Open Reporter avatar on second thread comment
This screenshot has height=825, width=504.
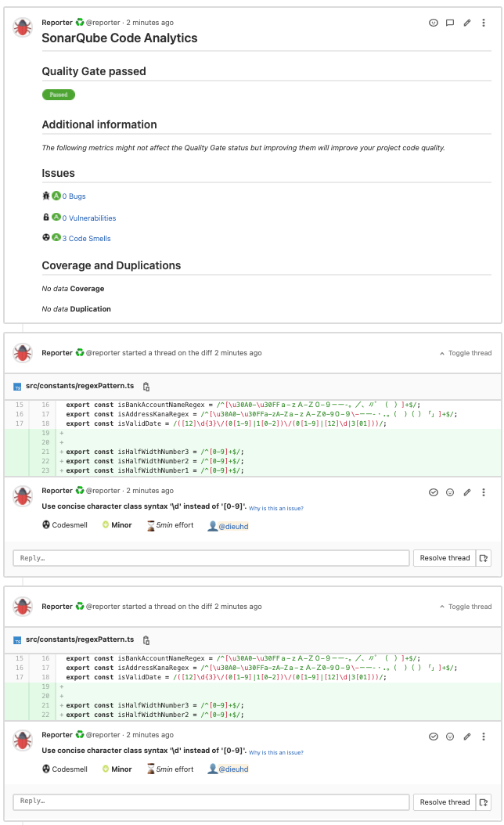tap(23, 740)
